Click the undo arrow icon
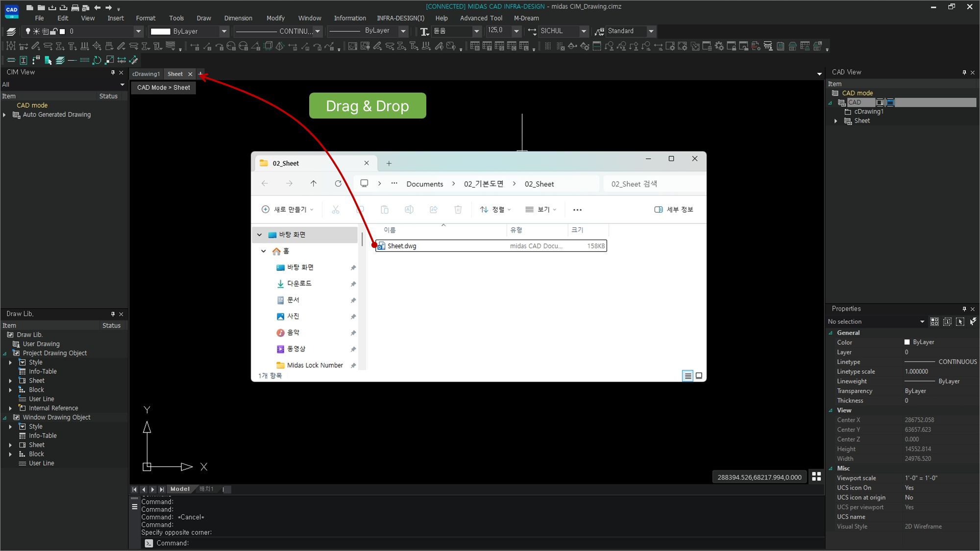 tap(97, 7)
